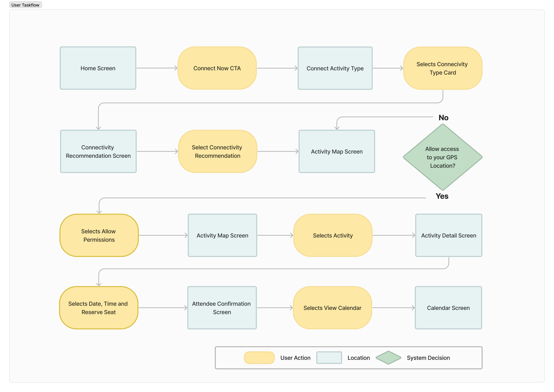The height and width of the screenshot is (392, 554).
Task: Click the Selects Activity rounded node
Action: click(333, 235)
